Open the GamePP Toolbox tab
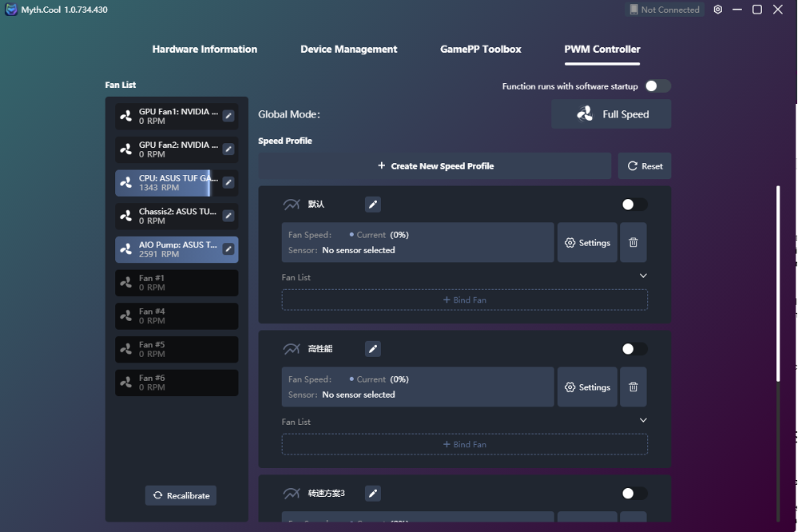The width and height of the screenshot is (798, 532). tap(480, 50)
